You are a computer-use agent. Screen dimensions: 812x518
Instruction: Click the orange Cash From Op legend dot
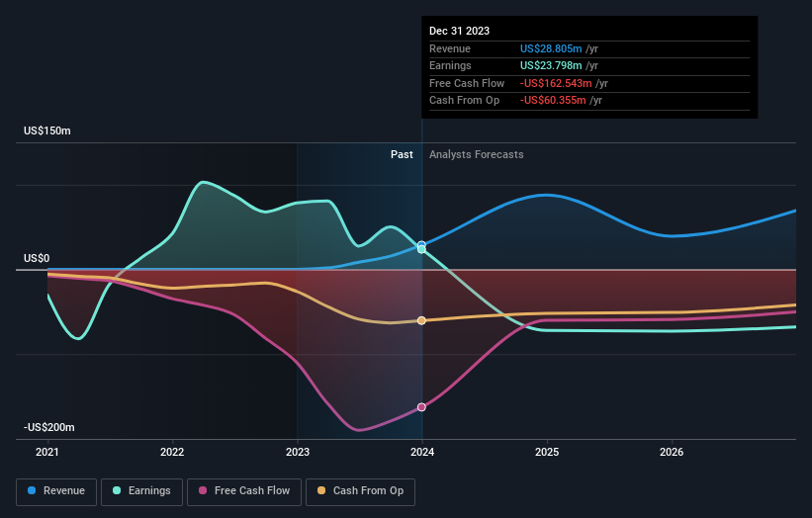point(321,490)
